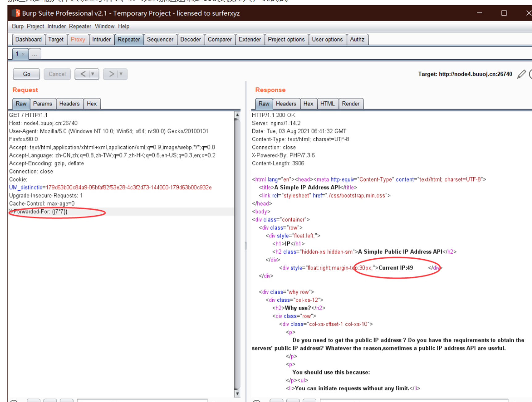Image resolution: width=532 pixels, height=402 pixels.
Task: Click the 'Current IP:49' text in the response
Action: click(x=396, y=268)
